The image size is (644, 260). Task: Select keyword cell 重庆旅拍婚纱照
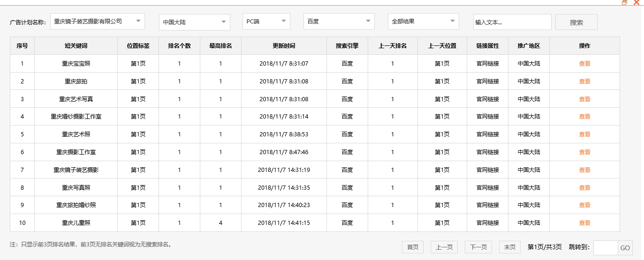pos(76,205)
